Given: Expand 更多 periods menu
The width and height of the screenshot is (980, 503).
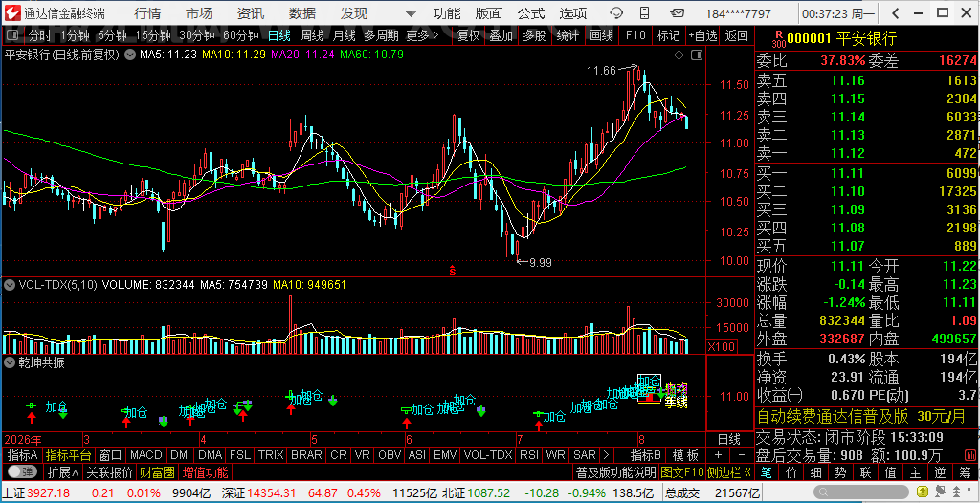Looking at the screenshot, I should pyautogui.click(x=422, y=36).
